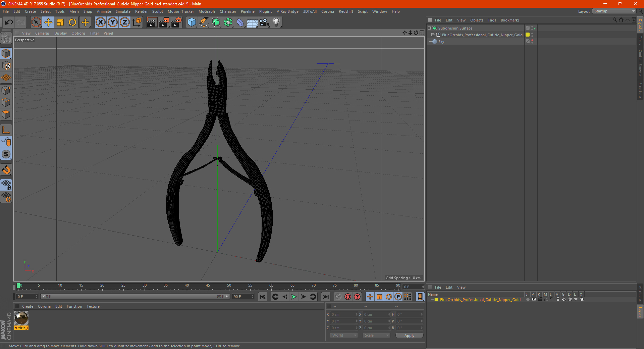Viewport: 644px width, 349px height.
Task: Open the Scale mode dropdown
Action: pyautogui.click(x=376, y=335)
